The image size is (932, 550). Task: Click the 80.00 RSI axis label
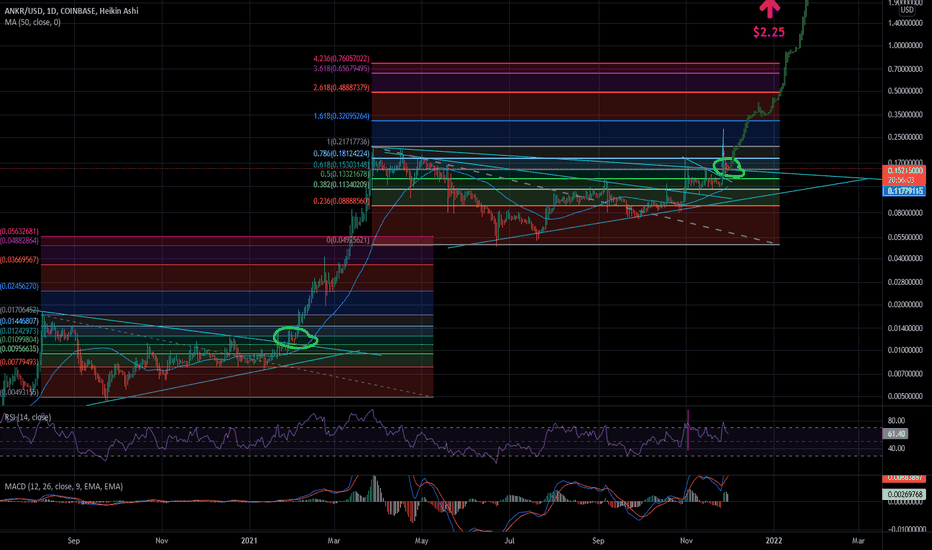point(896,420)
